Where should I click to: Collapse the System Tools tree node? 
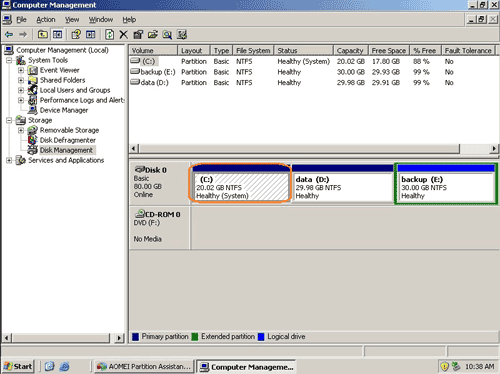pyautogui.click(x=9, y=60)
